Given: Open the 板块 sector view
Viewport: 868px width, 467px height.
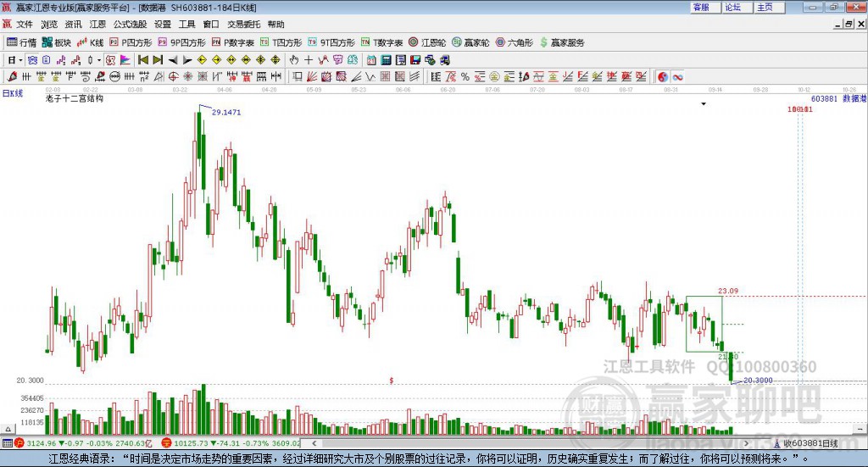Looking at the screenshot, I should point(57,42).
